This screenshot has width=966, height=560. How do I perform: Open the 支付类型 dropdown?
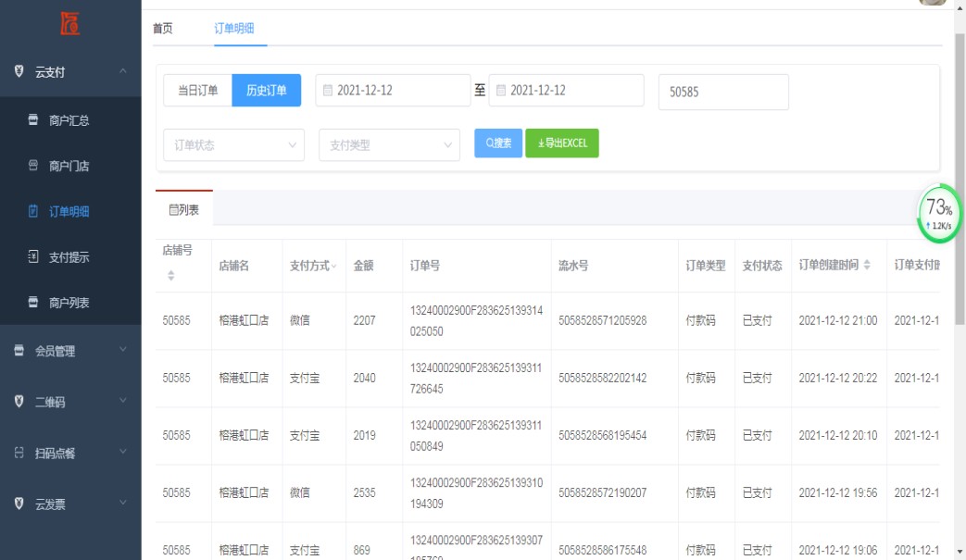(389, 145)
